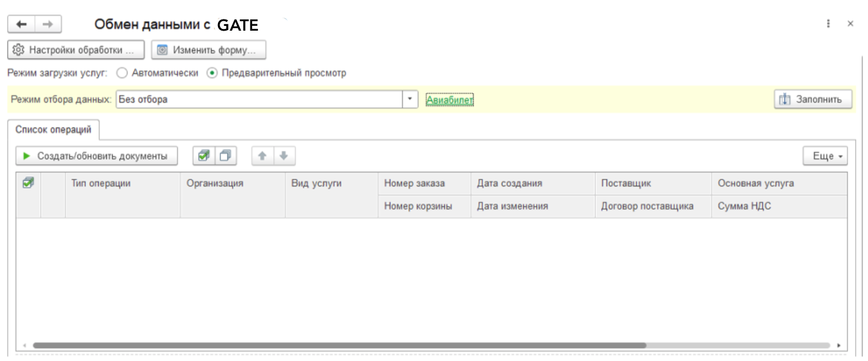
Task: Open the Еще dropdown menu
Action: [825, 156]
